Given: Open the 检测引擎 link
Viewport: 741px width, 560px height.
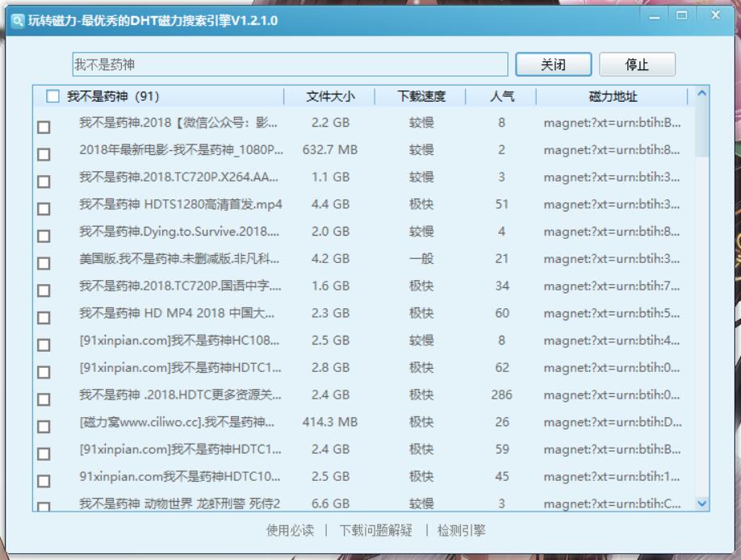Looking at the screenshot, I should pyautogui.click(x=461, y=530).
